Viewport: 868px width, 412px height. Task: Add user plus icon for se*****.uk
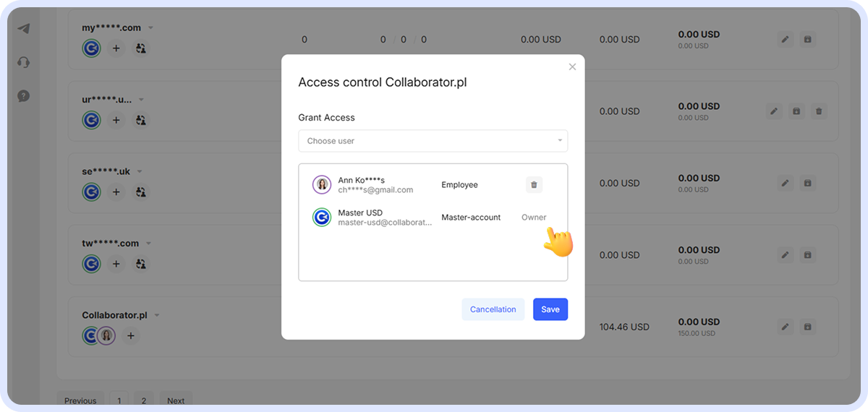point(116,192)
